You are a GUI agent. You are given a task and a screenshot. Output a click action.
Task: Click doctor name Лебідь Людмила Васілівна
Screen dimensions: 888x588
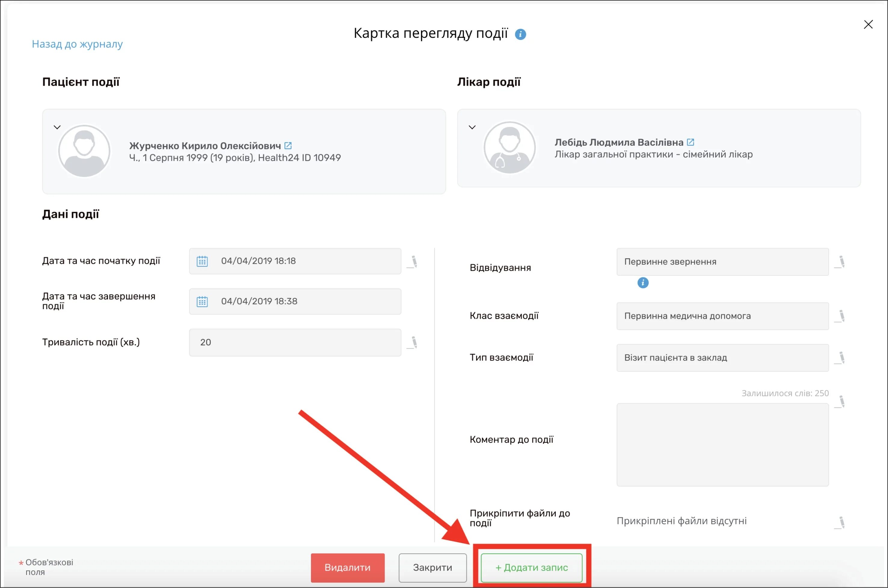(619, 142)
